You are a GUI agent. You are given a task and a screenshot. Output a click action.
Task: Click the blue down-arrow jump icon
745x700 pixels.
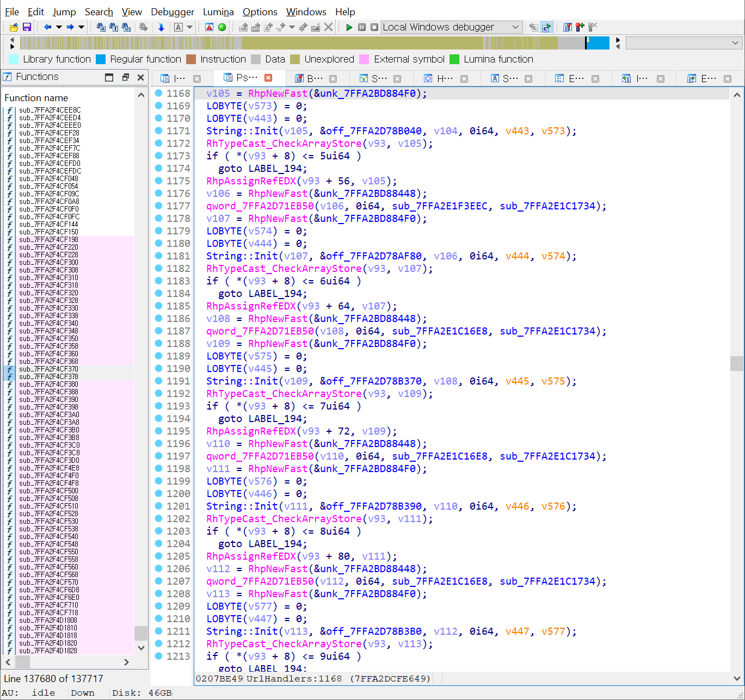[x=161, y=27]
